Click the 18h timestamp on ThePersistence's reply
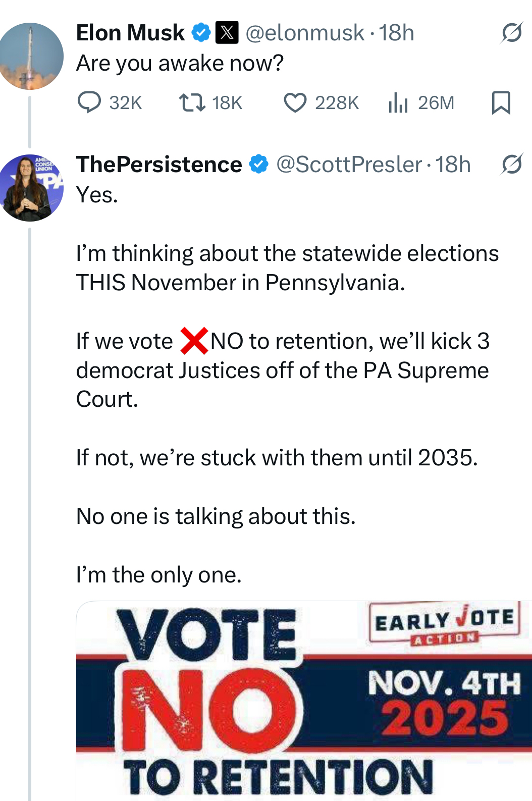Image resolution: width=532 pixels, height=801 pixels. point(453,165)
